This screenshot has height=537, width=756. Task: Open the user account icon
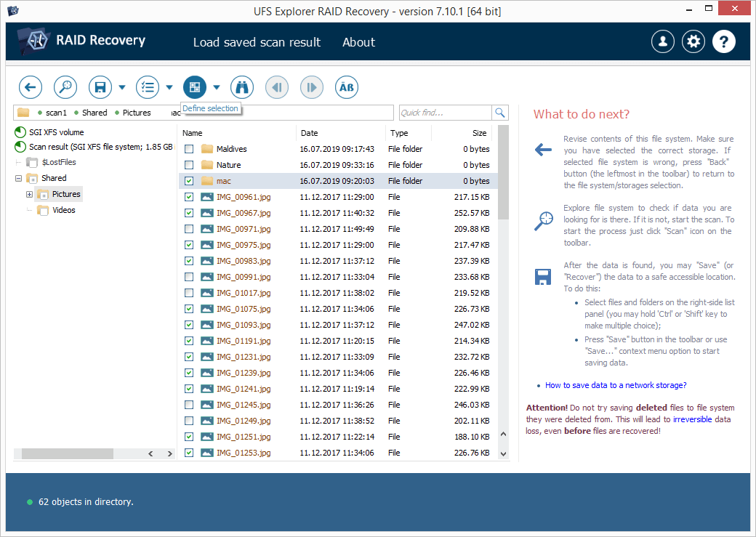(663, 41)
